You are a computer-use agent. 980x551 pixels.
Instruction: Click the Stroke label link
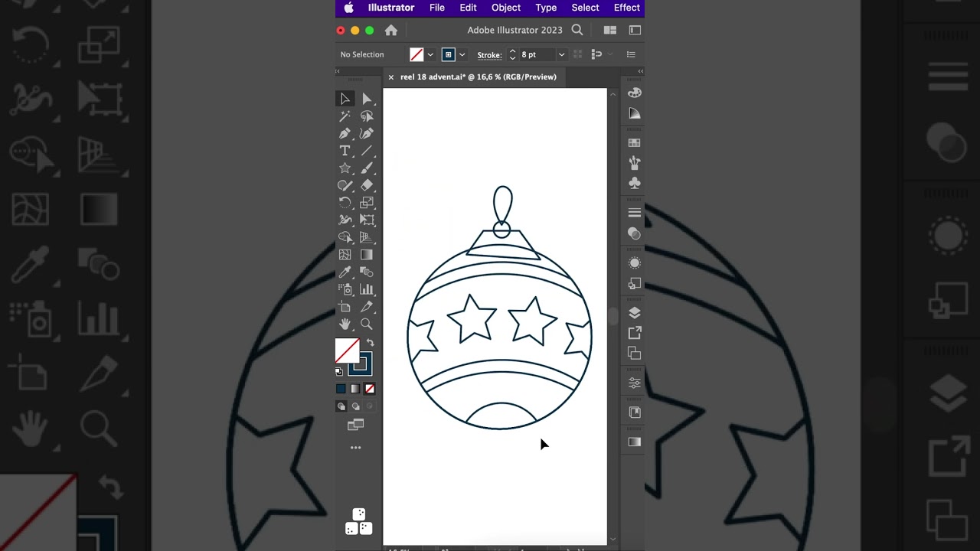coord(489,55)
